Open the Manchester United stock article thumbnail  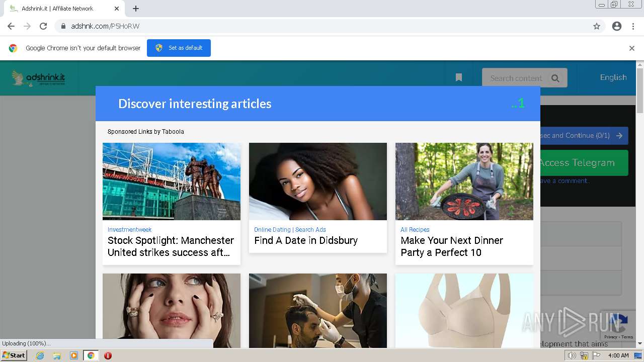172,182
